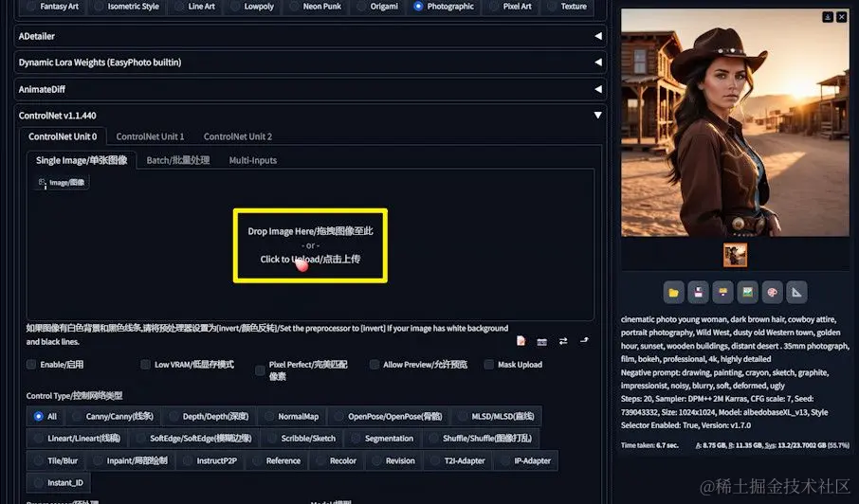Open the Batch/批量处理 tab
This screenshot has height=504, width=859.
point(178,160)
